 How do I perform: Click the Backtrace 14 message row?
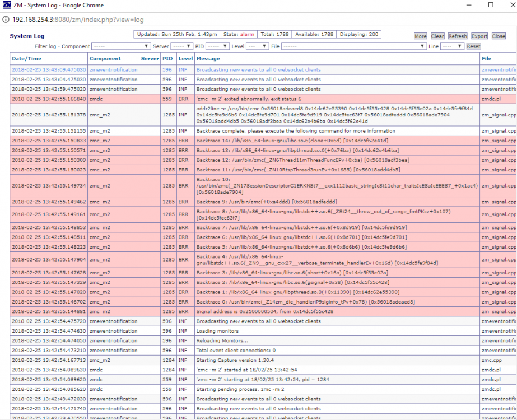(292, 141)
